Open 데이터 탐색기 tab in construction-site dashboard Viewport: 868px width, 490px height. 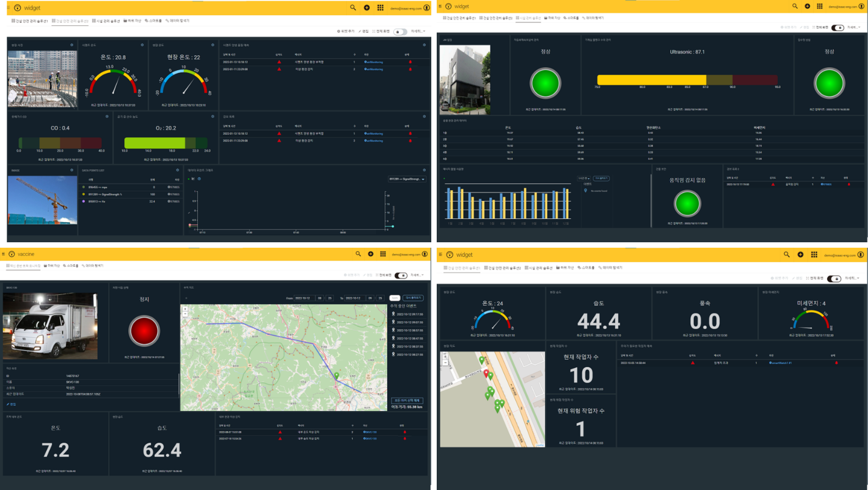(x=177, y=21)
